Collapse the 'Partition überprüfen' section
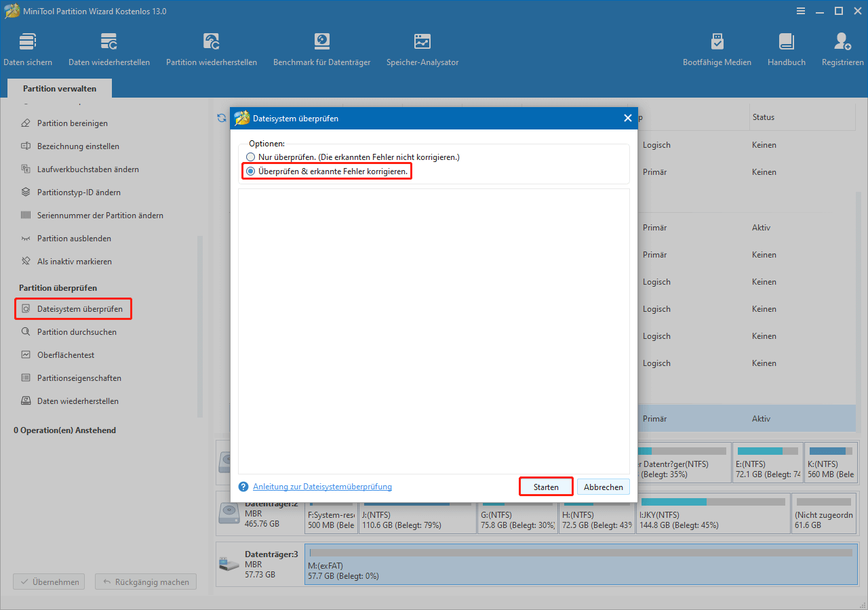Screen dimensions: 868x610 pyautogui.click(x=56, y=287)
